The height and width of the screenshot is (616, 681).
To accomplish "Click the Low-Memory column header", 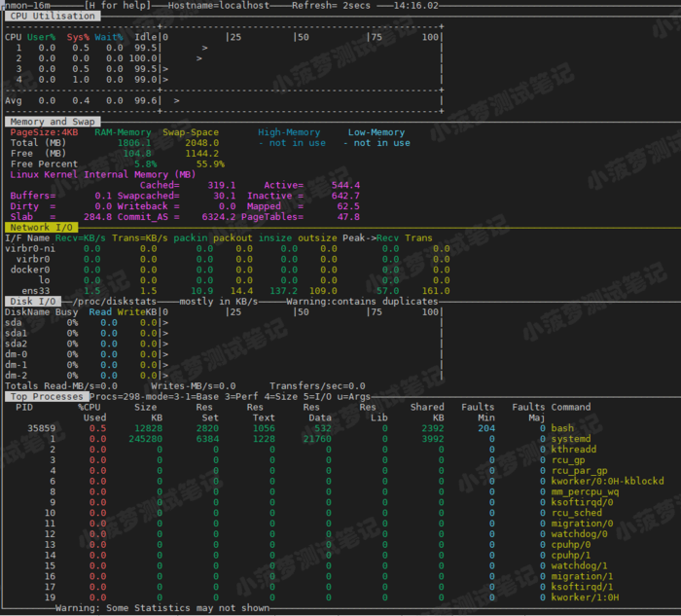I will (376, 132).
